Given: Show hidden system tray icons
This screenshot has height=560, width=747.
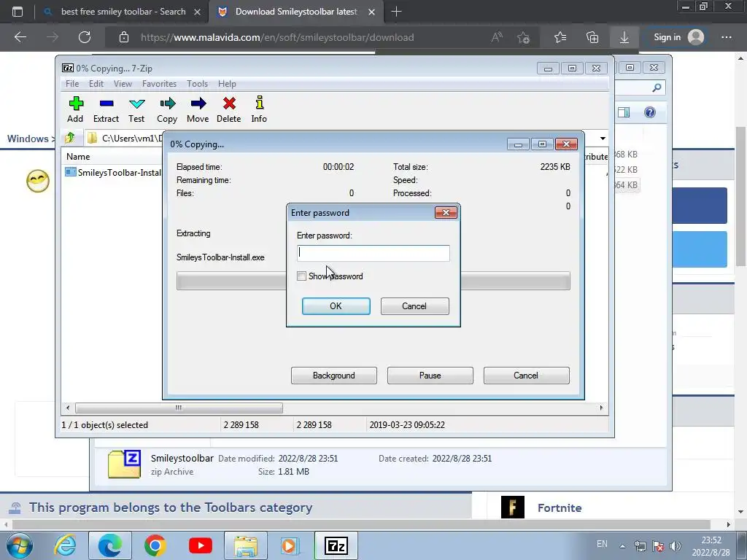Looking at the screenshot, I should point(622,546).
